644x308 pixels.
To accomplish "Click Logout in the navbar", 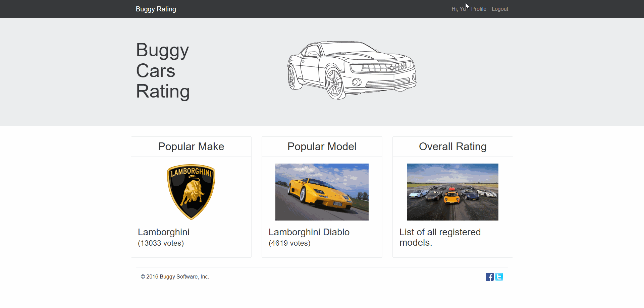I will click(x=500, y=9).
